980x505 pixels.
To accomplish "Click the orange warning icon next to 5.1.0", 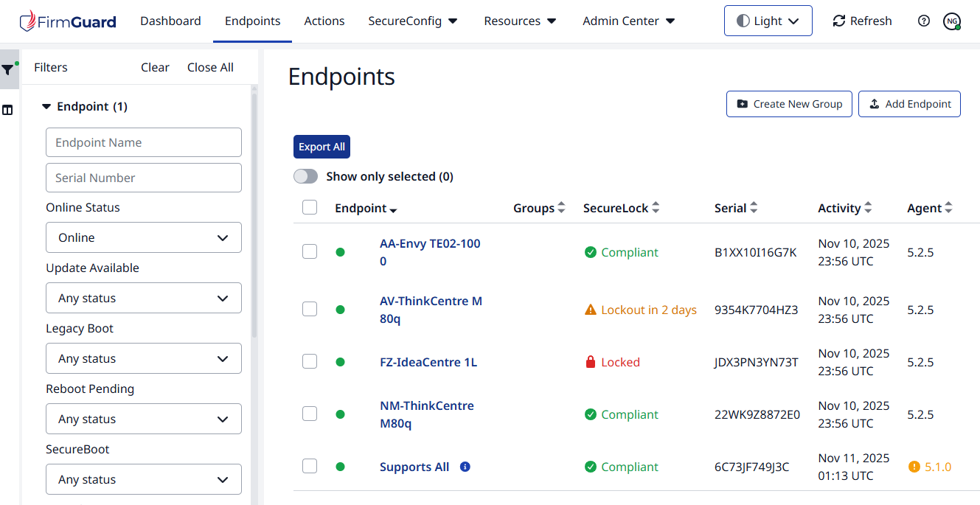I will (914, 467).
